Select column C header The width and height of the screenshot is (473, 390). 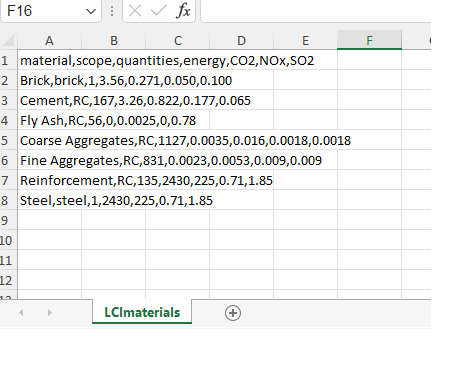[177, 40]
